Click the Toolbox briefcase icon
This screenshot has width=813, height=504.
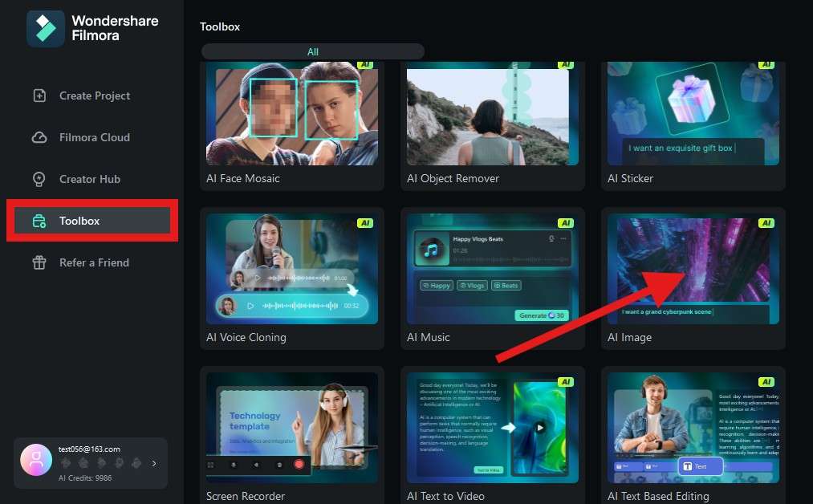[39, 221]
